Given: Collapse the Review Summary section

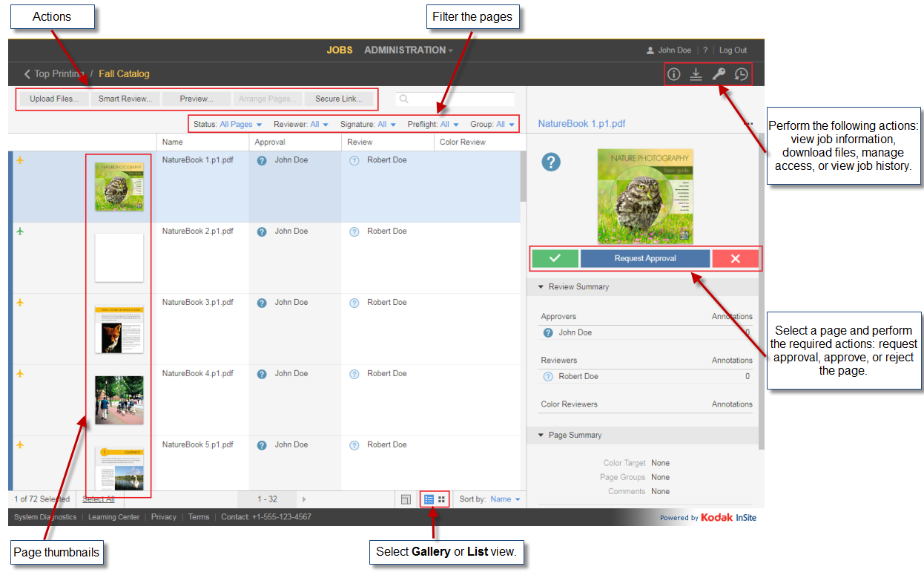Looking at the screenshot, I should tap(541, 286).
